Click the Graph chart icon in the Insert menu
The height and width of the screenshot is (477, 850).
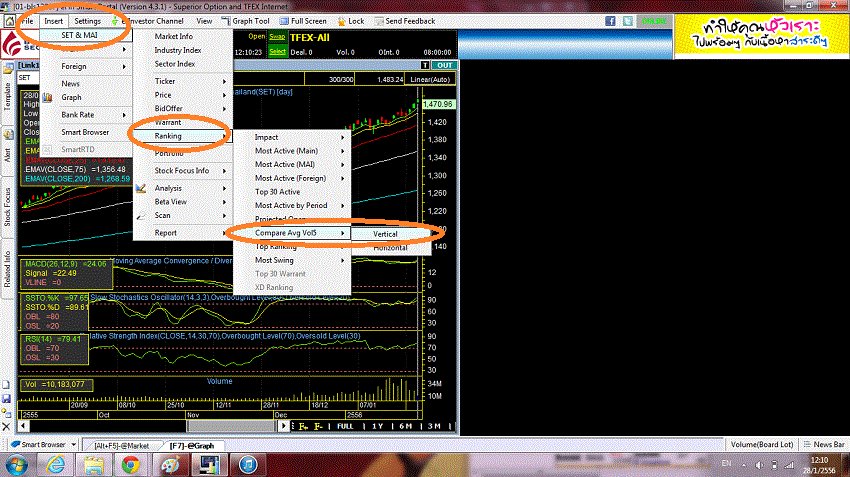tap(48, 98)
